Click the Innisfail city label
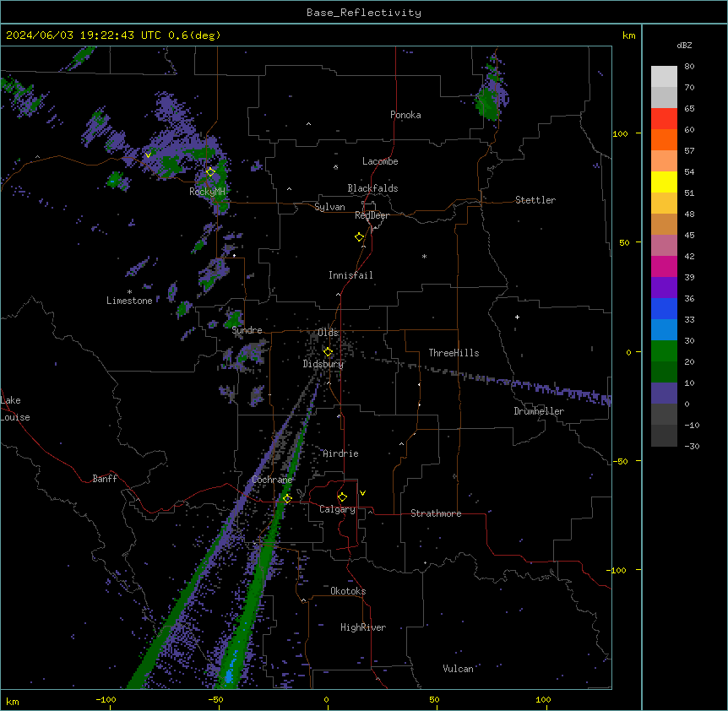This screenshot has height=711, width=728. (350, 275)
